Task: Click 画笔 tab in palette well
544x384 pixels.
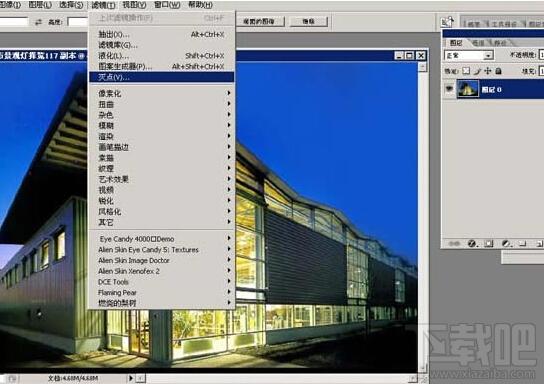Action: point(473,24)
